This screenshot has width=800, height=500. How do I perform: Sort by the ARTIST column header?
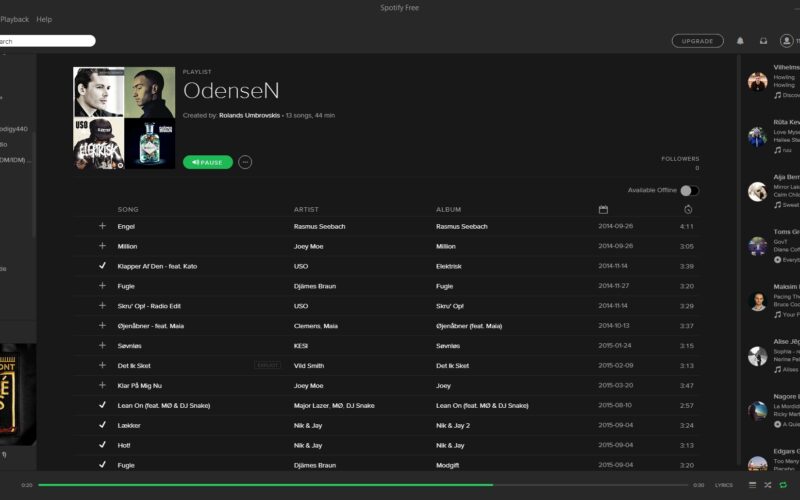point(306,210)
